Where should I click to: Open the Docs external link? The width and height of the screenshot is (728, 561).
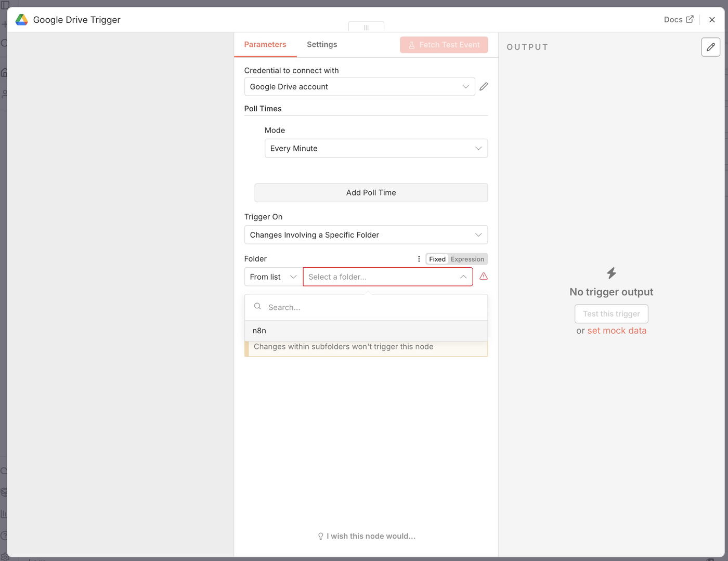point(679,20)
